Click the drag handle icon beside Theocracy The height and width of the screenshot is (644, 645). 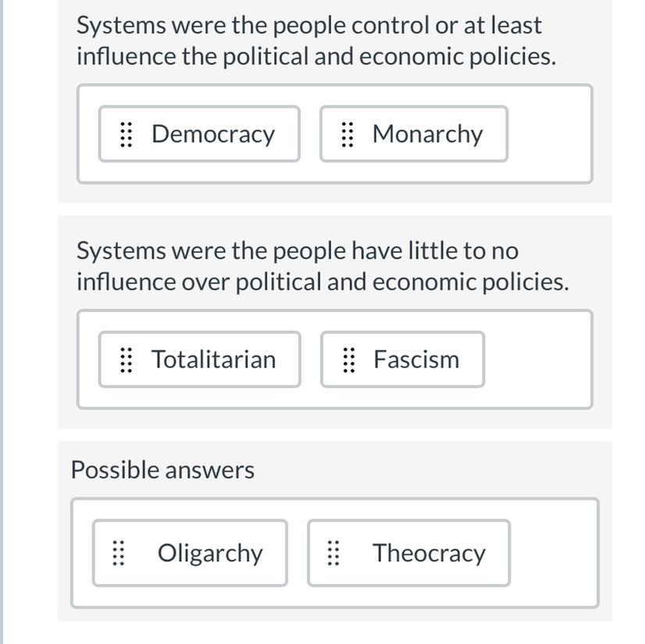pyautogui.click(x=333, y=553)
